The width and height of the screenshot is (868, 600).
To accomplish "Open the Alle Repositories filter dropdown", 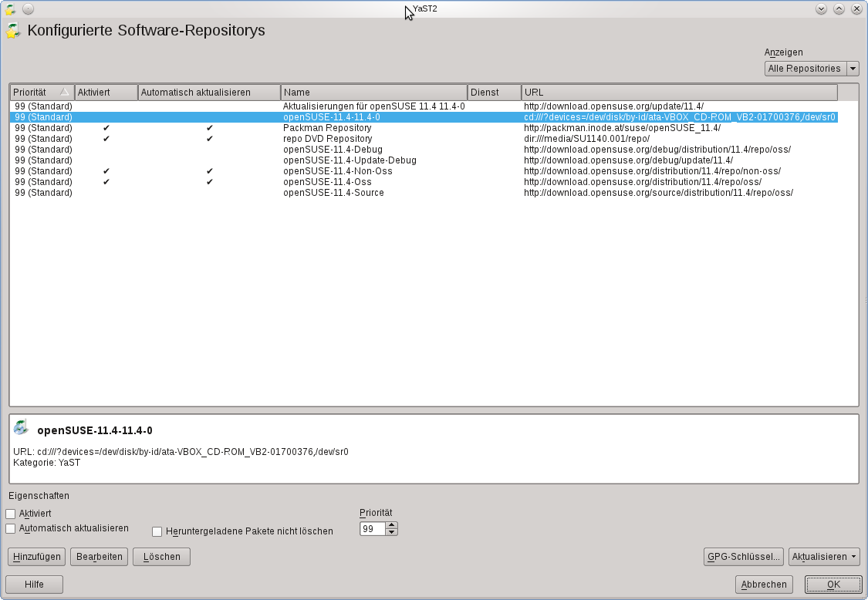I will 812,69.
